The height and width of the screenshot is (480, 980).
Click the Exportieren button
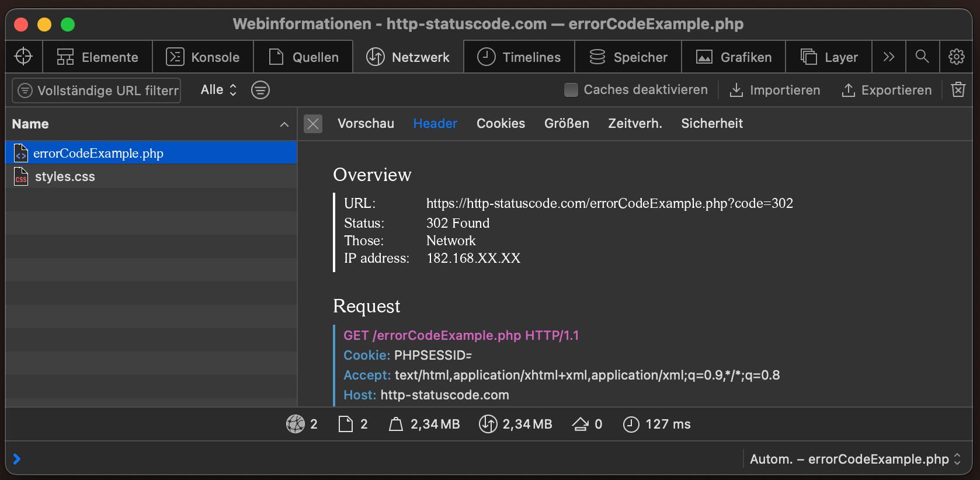(887, 90)
